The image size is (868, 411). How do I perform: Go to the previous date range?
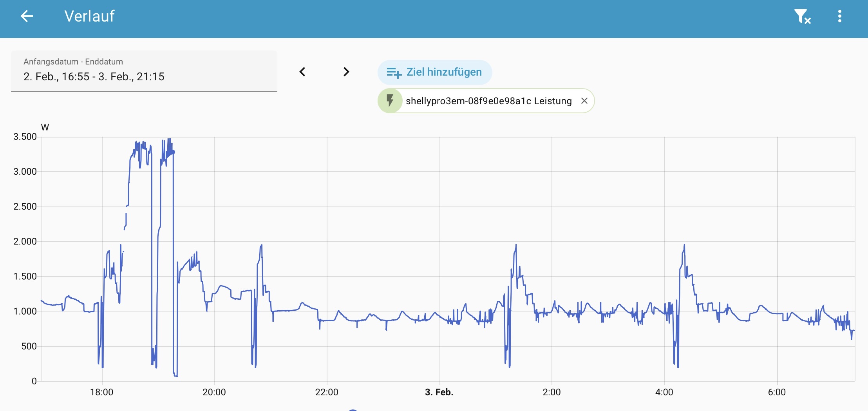[302, 72]
